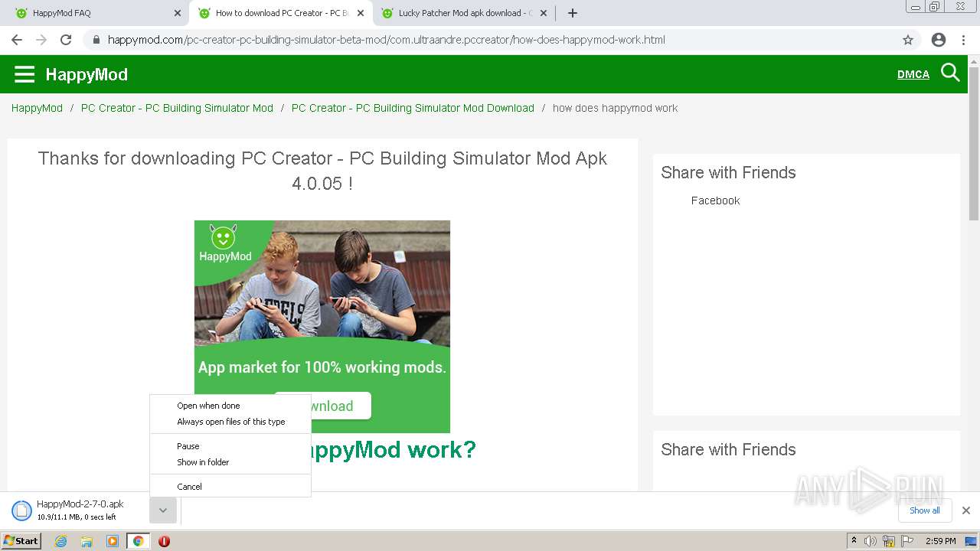The height and width of the screenshot is (551, 980).
Task: Click the Facebook share link
Action: click(x=715, y=201)
